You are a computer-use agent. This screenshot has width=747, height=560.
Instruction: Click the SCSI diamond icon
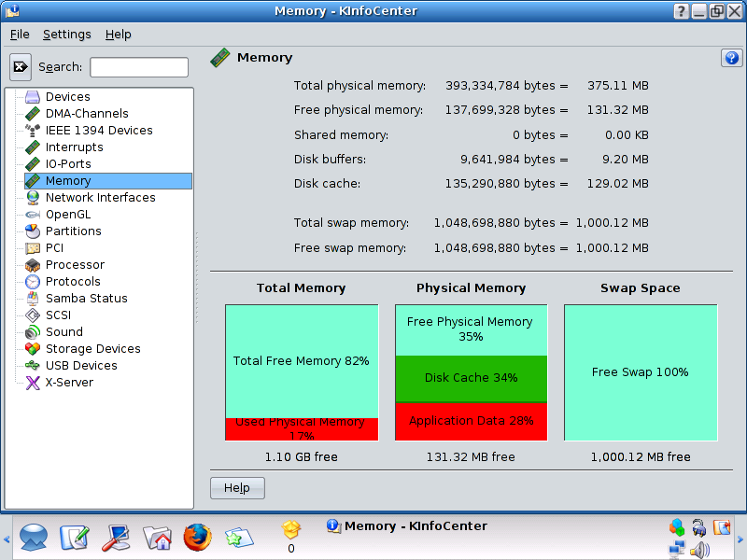33,315
